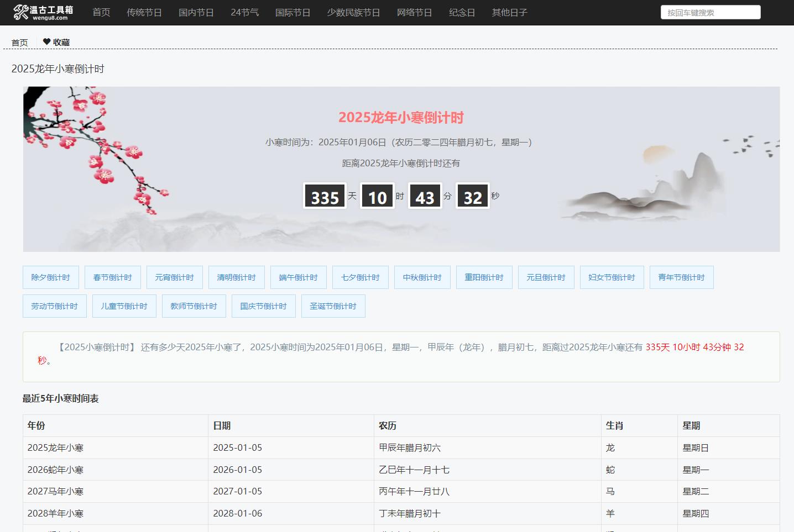The image size is (794, 532).
Task: Open the 除夕倒计时 button
Action: [x=50, y=277]
